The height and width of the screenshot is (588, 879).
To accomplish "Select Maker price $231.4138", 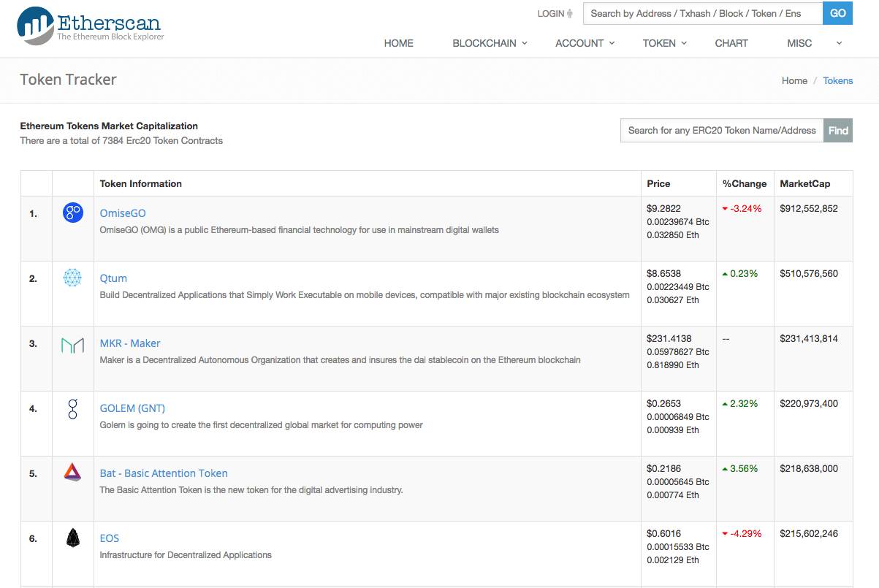I will 669,339.
